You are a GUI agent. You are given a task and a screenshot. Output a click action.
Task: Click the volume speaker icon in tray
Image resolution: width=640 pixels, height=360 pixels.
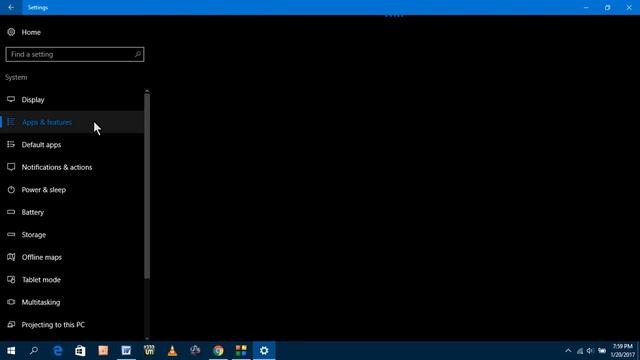[590, 351]
